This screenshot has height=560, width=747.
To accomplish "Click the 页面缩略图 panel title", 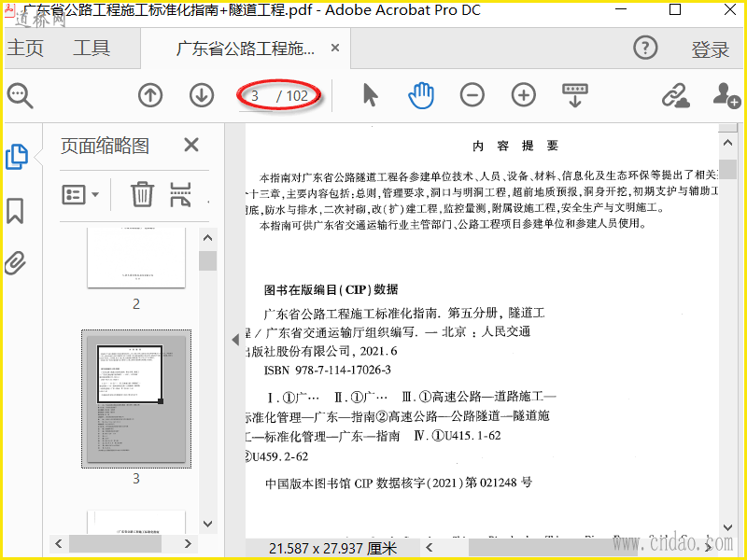I will click(x=105, y=146).
